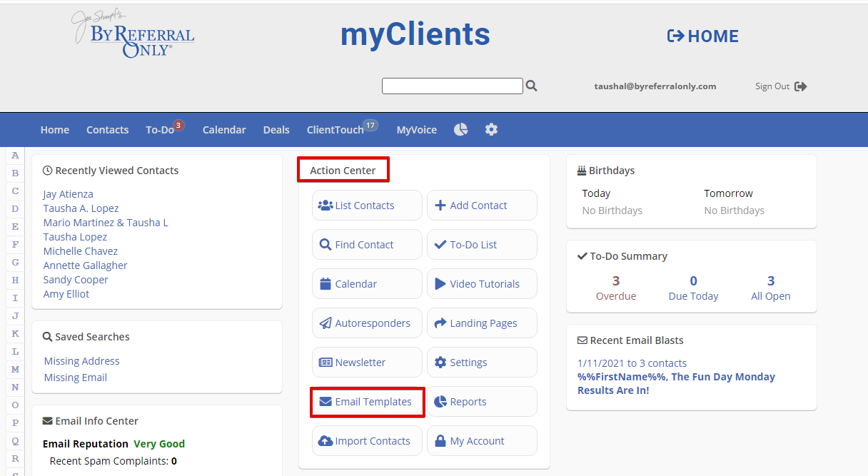Image resolution: width=868 pixels, height=476 pixels.
Task: View the 0 Due Today to-dos
Action: coord(693,288)
